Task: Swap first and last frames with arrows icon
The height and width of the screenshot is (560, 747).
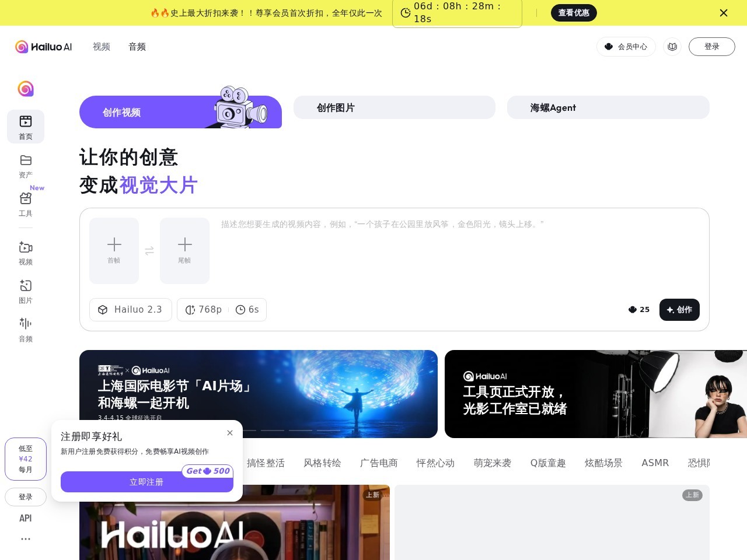Action: coord(149,250)
